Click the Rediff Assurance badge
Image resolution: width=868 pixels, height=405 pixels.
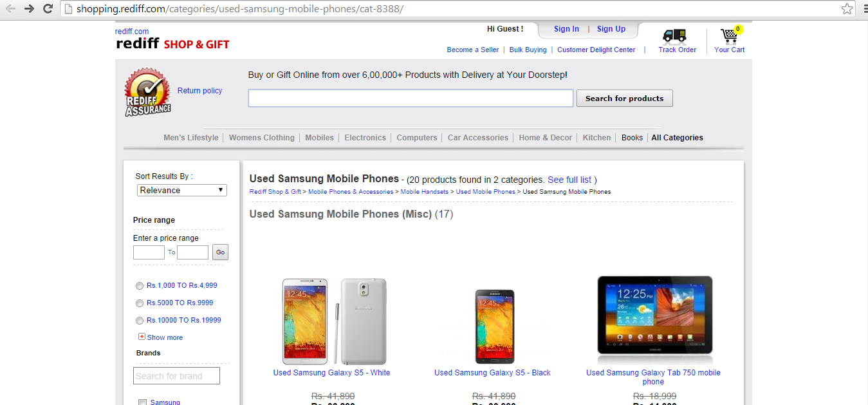click(147, 93)
